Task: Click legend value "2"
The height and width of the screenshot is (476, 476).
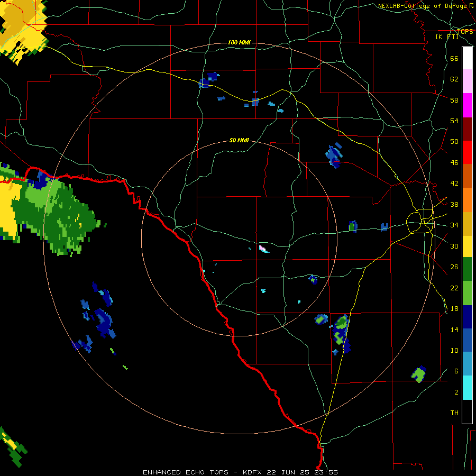Action: pos(456,392)
